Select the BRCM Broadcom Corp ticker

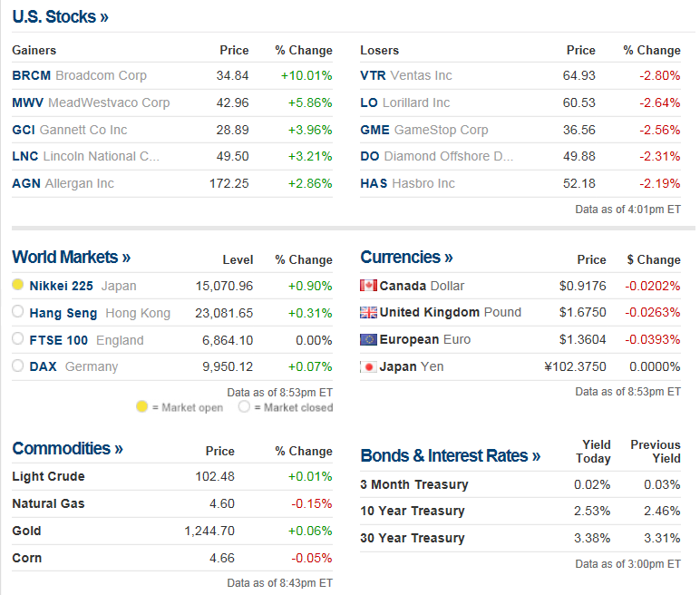point(79,75)
